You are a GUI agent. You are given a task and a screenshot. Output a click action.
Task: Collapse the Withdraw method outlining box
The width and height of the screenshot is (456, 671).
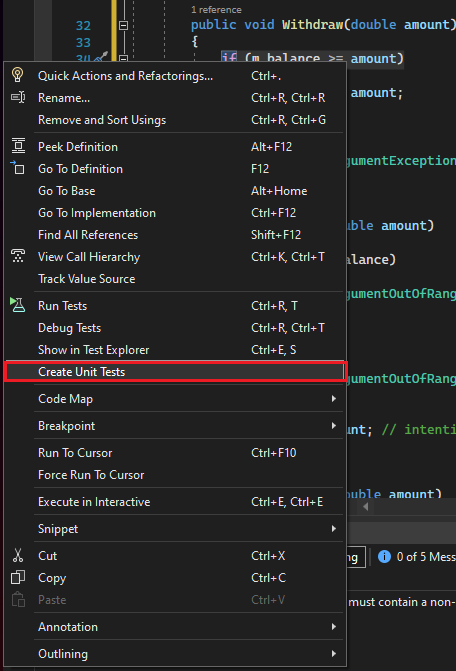click(x=123, y=26)
